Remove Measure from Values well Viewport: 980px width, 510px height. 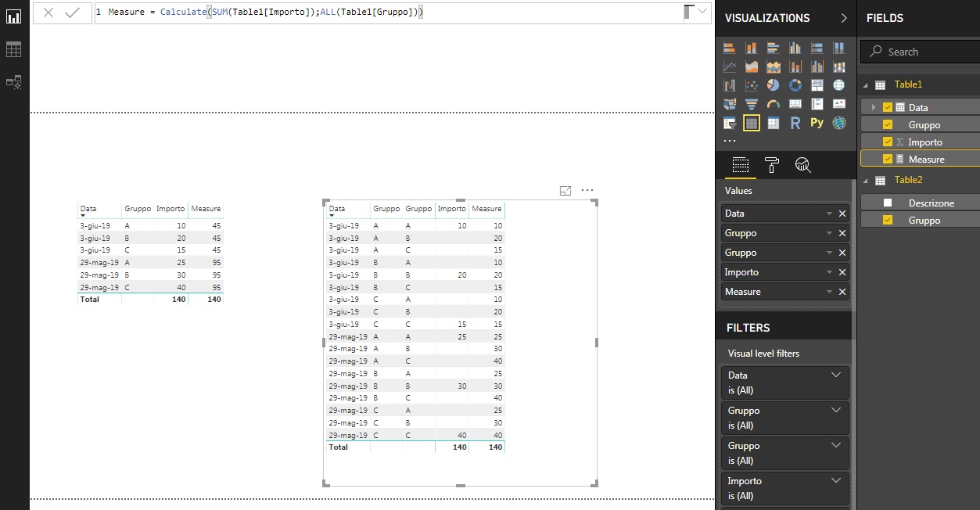(x=842, y=292)
